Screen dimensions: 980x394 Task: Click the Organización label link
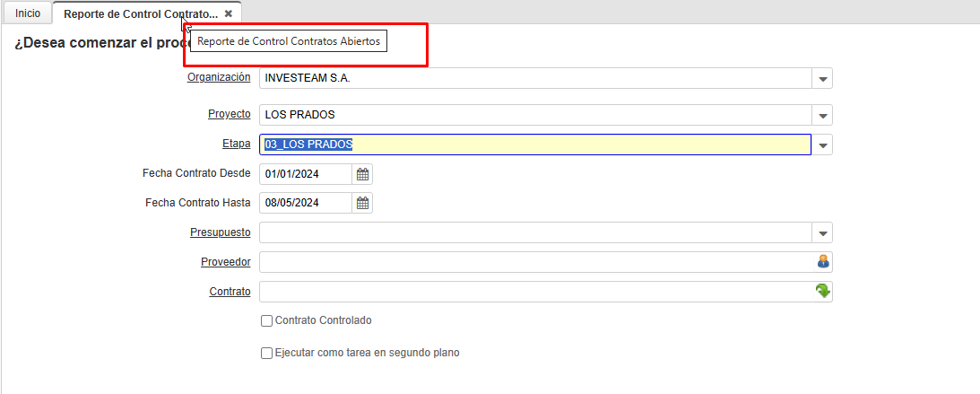[219, 77]
